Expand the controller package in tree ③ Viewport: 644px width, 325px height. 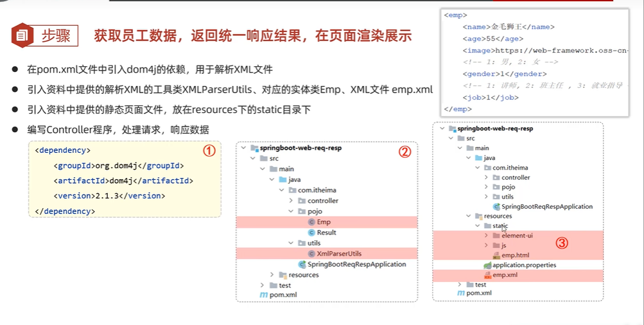pos(486,177)
